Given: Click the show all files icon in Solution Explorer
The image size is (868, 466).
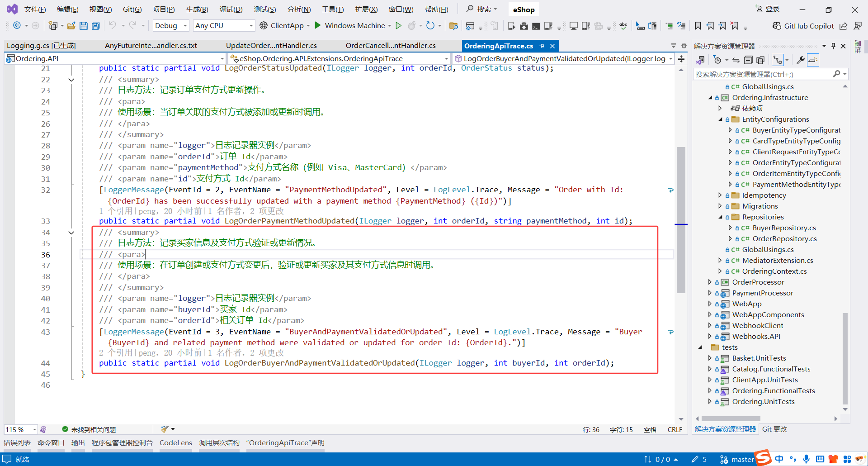Looking at the screenshot, I should (760, 60).
